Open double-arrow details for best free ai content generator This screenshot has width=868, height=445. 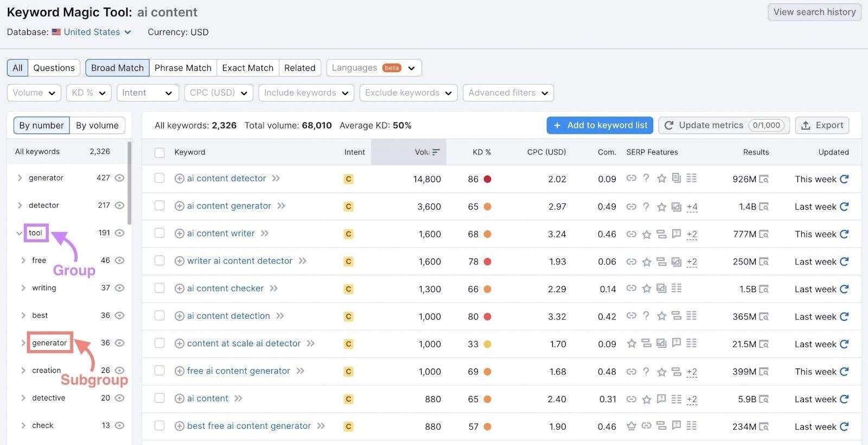coord(321,426)
